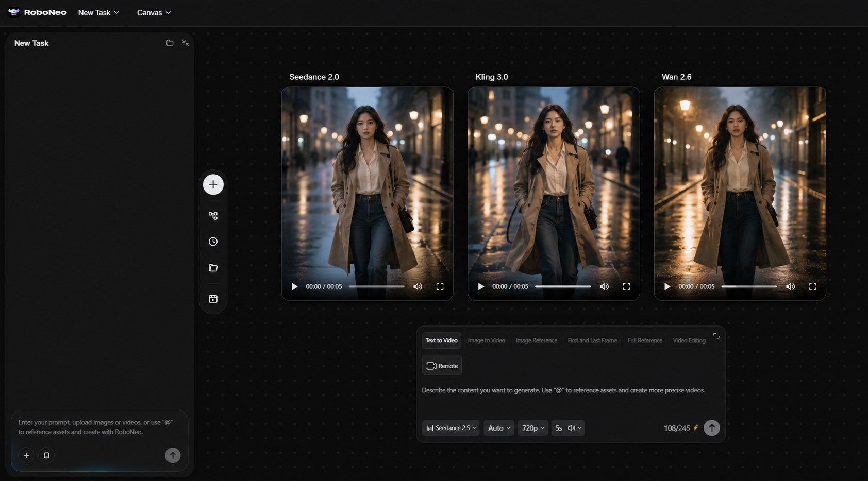868x481 pixels.
Task: Open the audio speaker dropdown in prompt bar
Action: (x=575, y=428)
